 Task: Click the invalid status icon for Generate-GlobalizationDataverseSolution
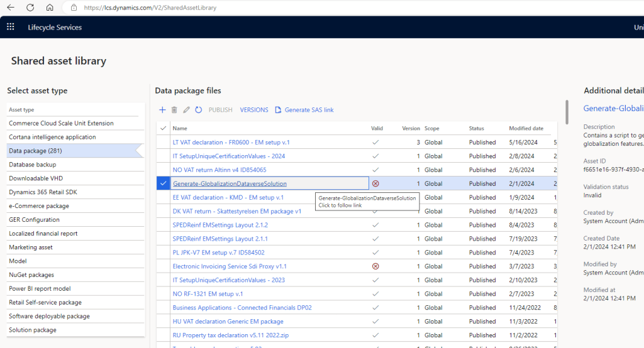375,183
